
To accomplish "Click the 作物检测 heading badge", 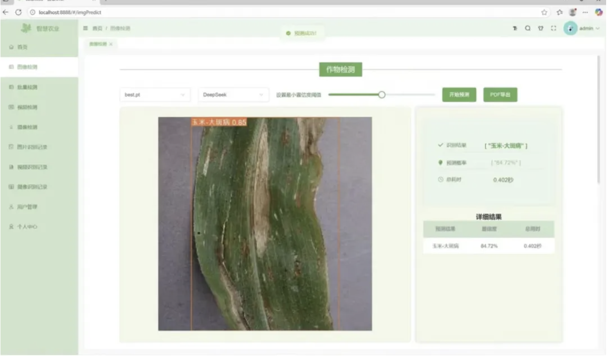I will 340,70.
